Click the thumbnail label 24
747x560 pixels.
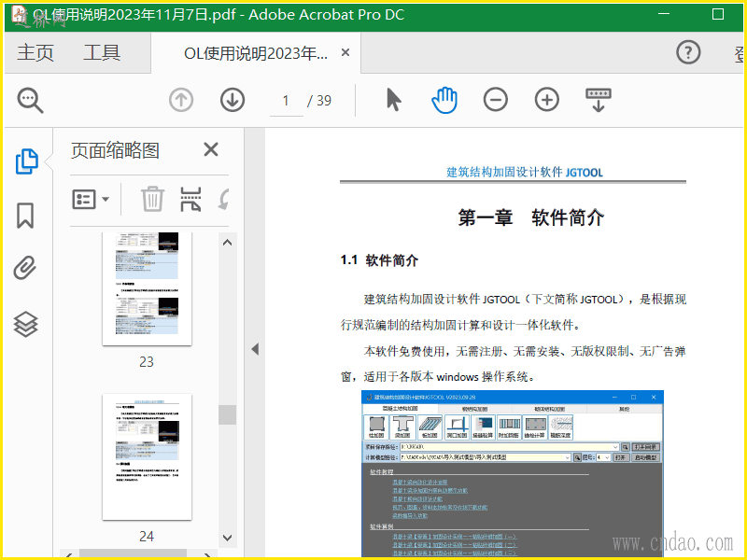(147, 537)
